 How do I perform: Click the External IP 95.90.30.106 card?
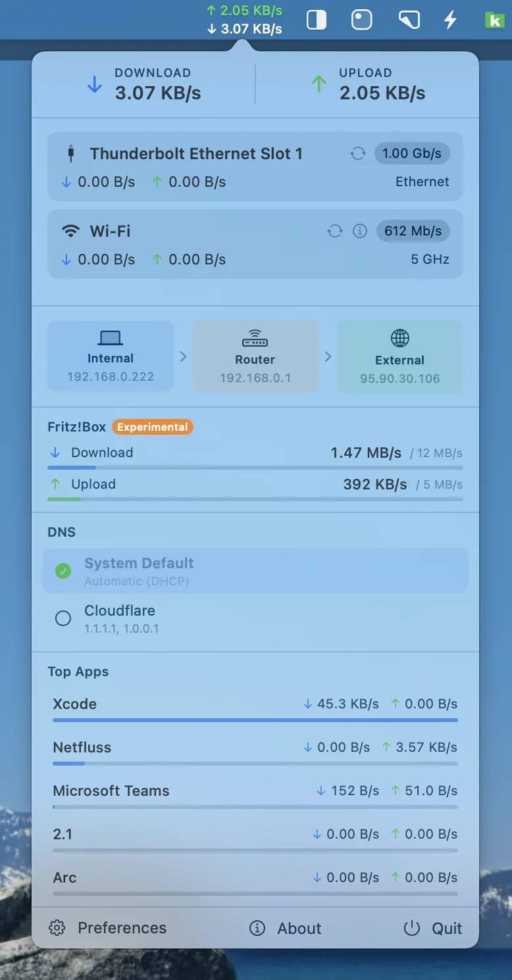point(400,357)
